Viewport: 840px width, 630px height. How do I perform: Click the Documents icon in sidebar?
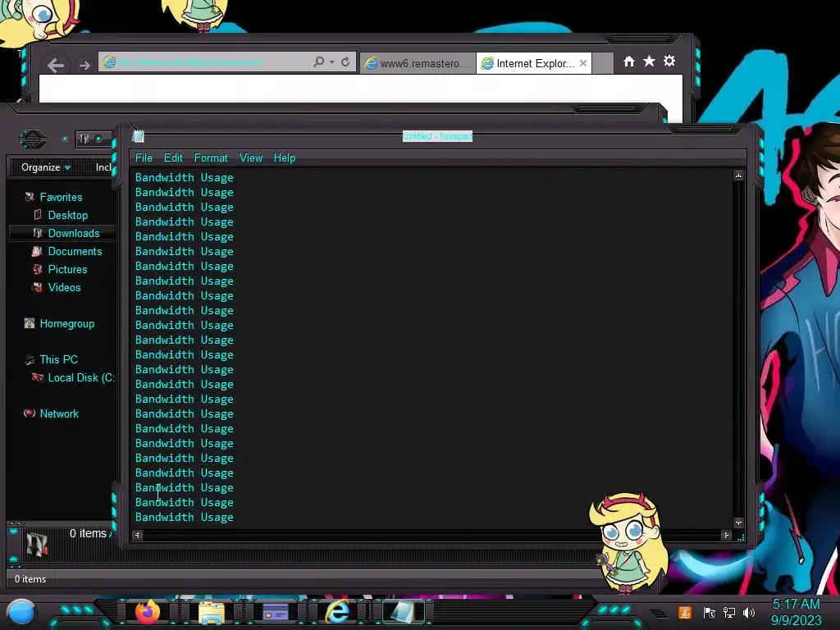[x=37, y=251]
